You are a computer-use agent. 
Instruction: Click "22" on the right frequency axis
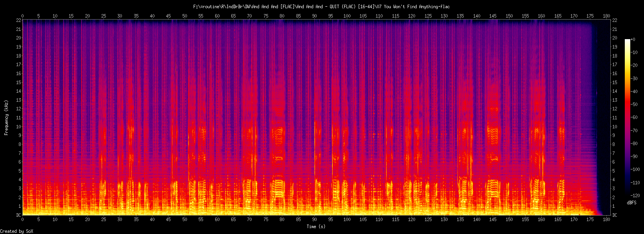pos(615,20)
